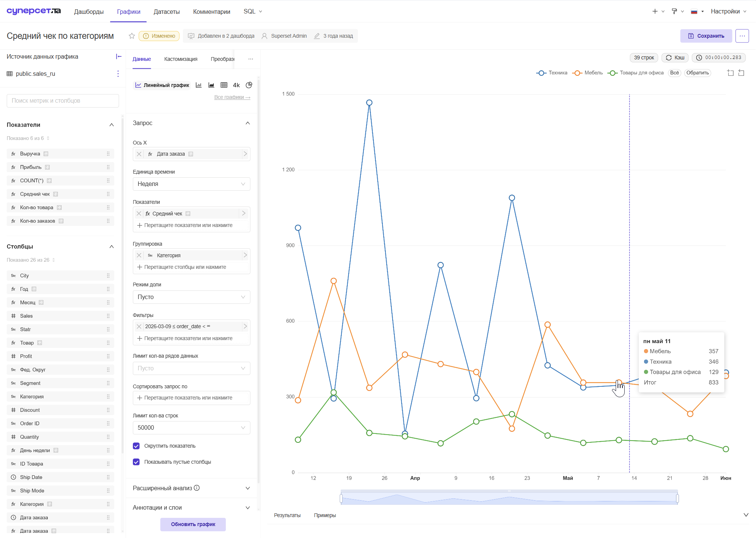Collapse the data source panel icon

(x=119, y=56)
